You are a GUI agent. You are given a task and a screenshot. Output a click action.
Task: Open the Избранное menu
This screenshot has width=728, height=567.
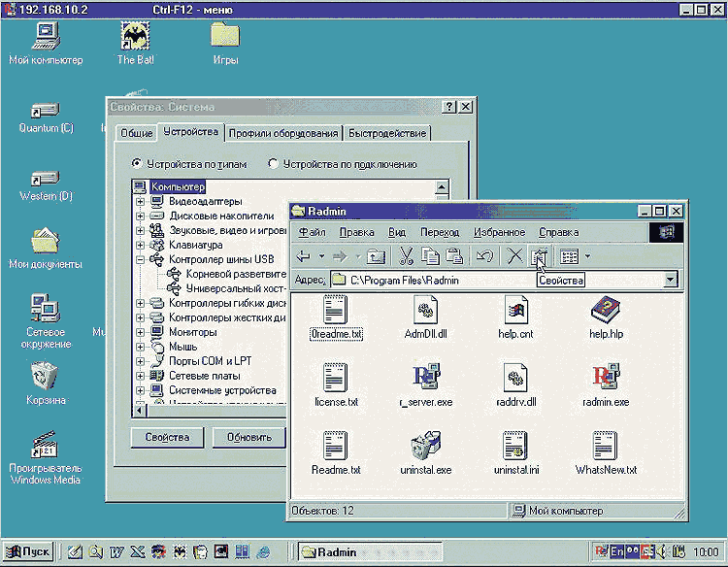(x=499, y=232)
